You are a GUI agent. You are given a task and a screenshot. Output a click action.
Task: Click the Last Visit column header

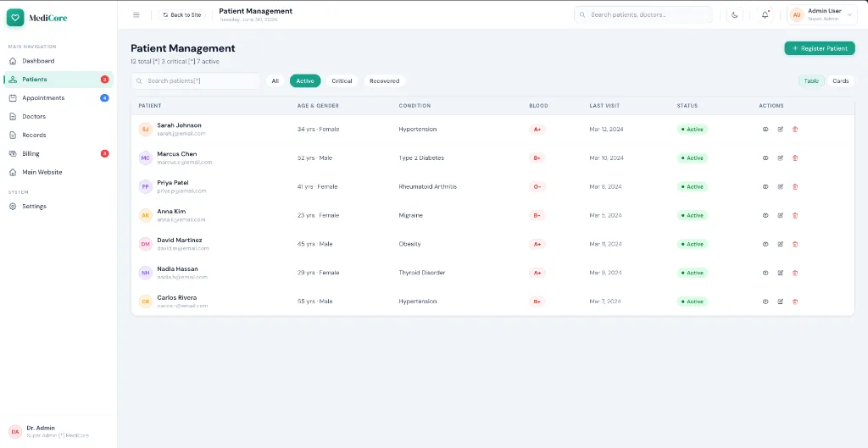604,106
